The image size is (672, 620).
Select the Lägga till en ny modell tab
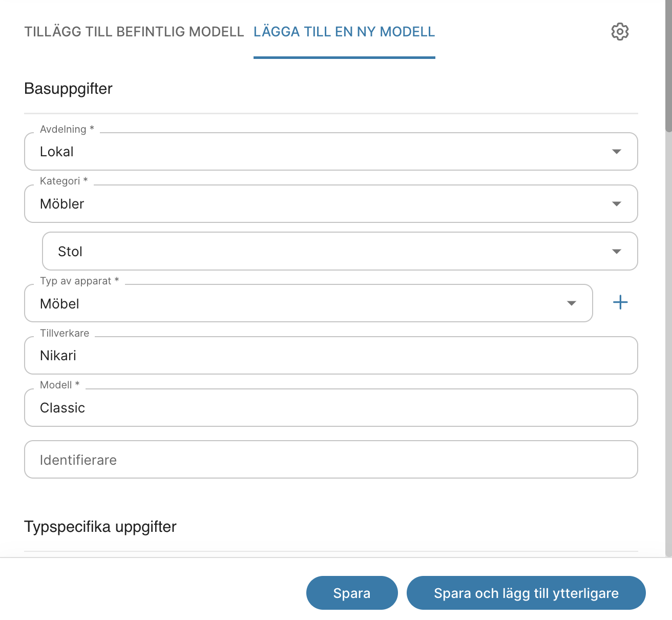click(344, 32)
